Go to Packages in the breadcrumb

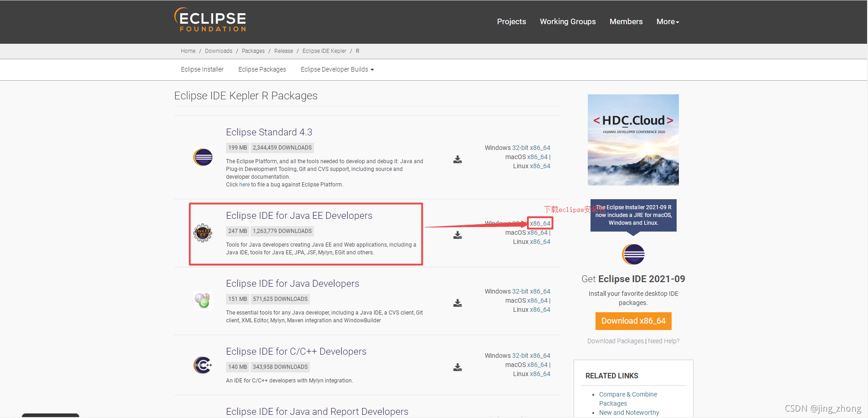(x=253, y=51)
